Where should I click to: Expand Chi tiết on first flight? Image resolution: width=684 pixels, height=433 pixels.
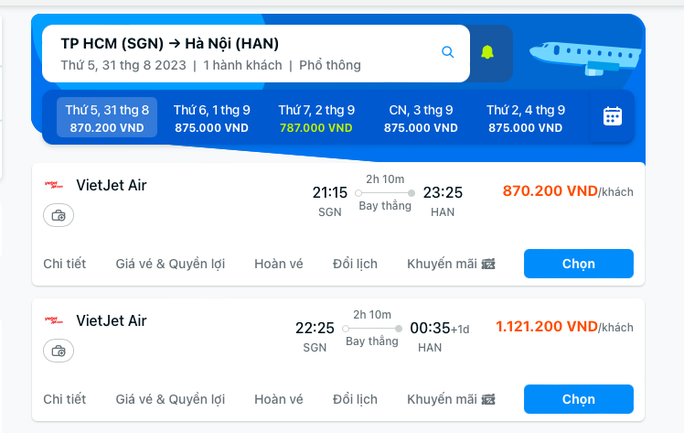[64, 264]
